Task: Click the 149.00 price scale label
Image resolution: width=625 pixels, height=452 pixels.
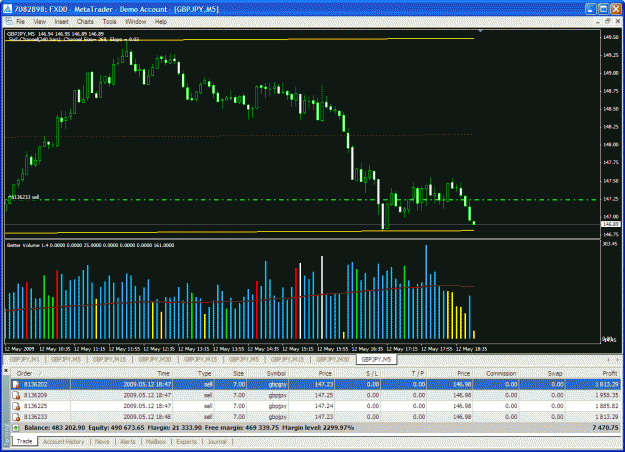Action: point(611,73)
